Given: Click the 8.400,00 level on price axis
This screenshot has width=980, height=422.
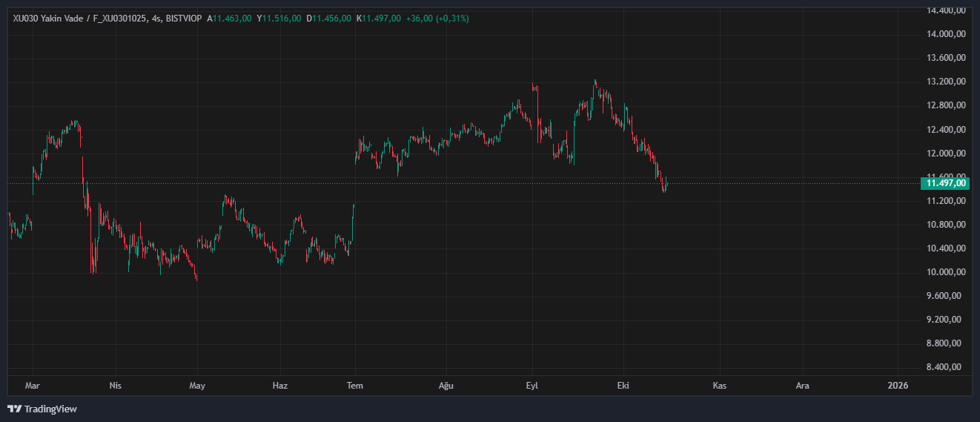Looking at the screenshot, I should (945, 367).
